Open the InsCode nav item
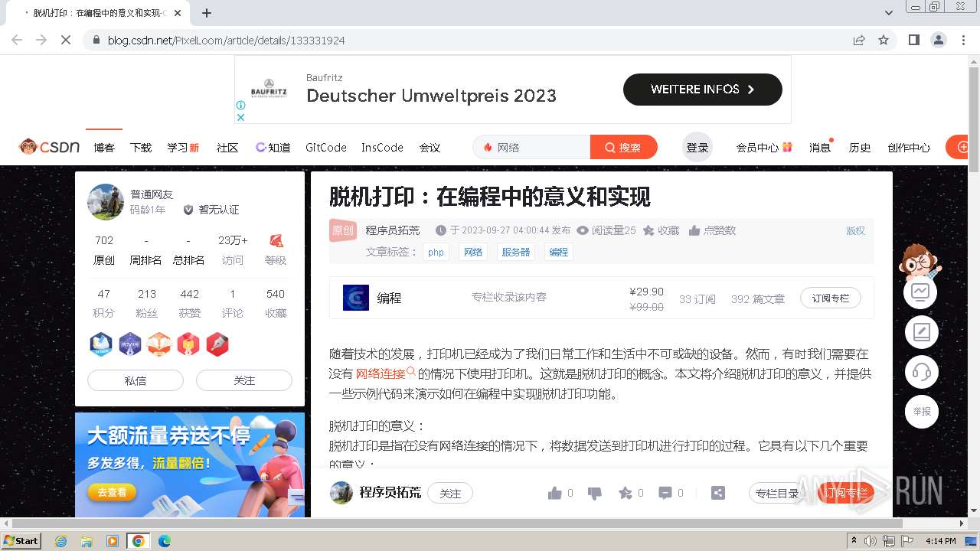 (382, 148)
